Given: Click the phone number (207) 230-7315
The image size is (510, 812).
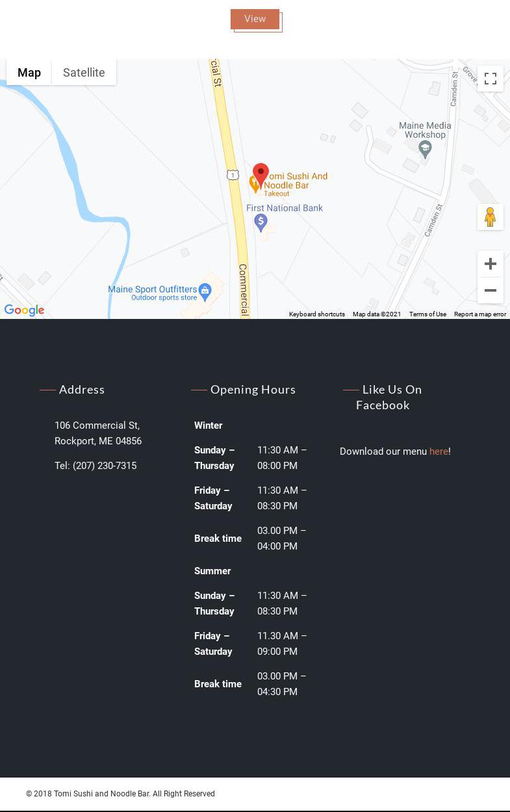Looking at the screenshot, I should (x=105, y=466).
